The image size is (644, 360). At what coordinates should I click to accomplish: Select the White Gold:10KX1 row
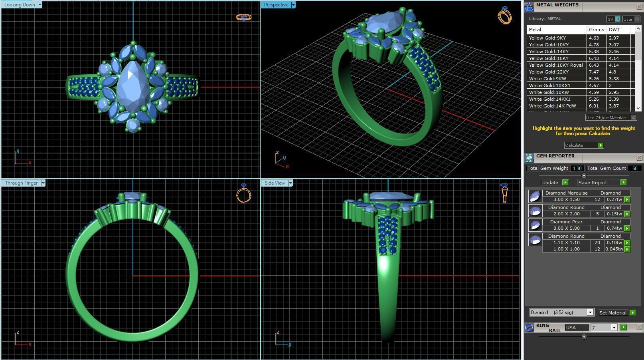581,86
